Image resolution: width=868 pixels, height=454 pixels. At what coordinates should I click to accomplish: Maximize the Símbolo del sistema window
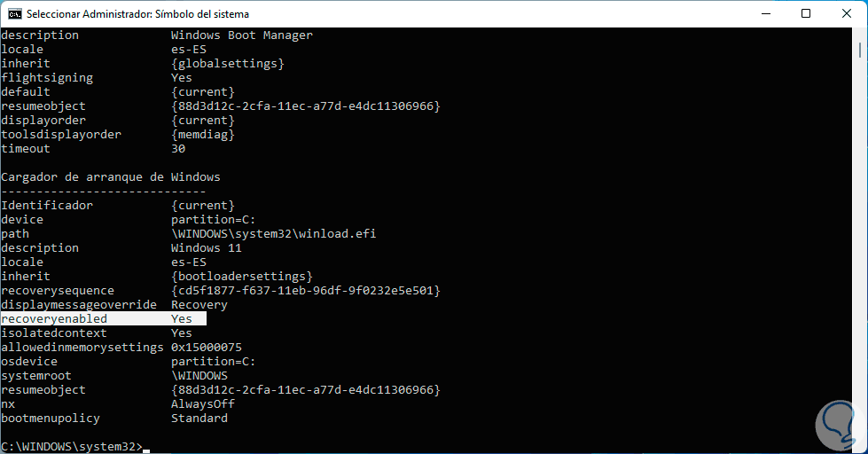pyautogui.click(x=806, y=13)
